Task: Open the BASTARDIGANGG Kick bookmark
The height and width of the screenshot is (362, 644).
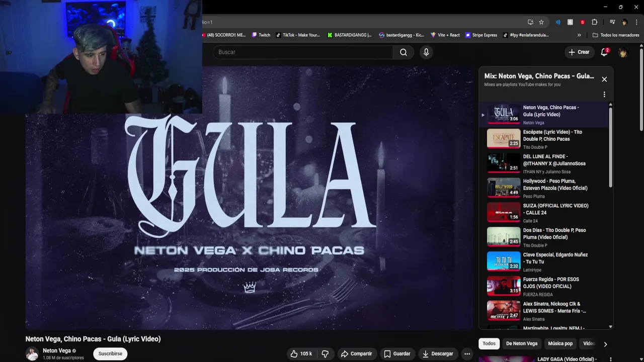Action: [x=349, y=35]
